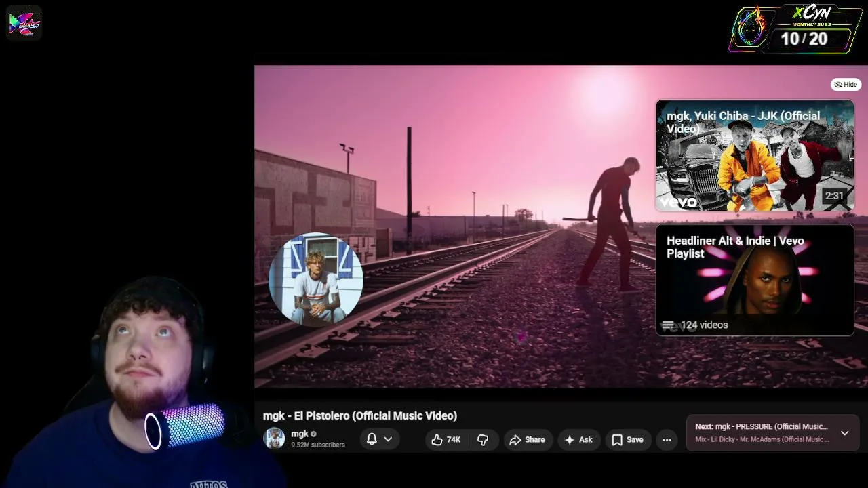
Task: Play the mgk, Yuki Chiba JJK video card
Action: click(755, 156)
